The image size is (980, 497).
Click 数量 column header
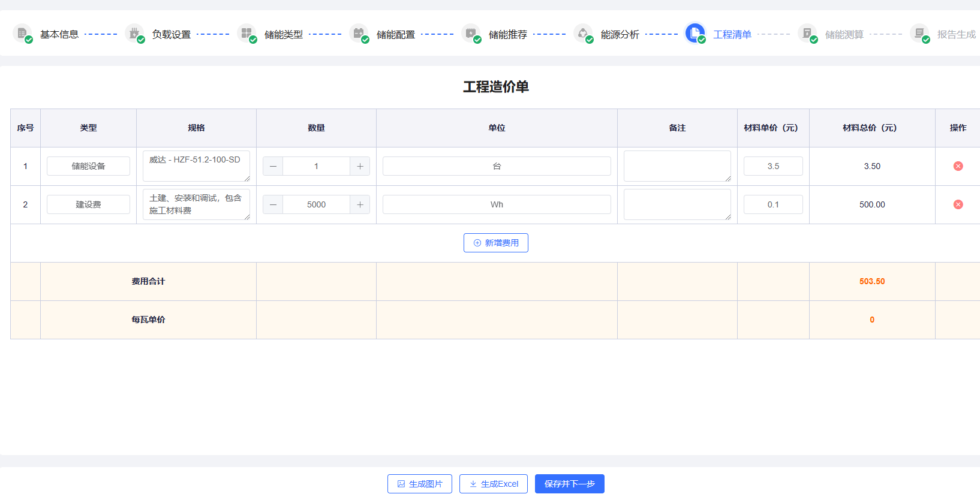pyautogui.click(x=316, y=128)
